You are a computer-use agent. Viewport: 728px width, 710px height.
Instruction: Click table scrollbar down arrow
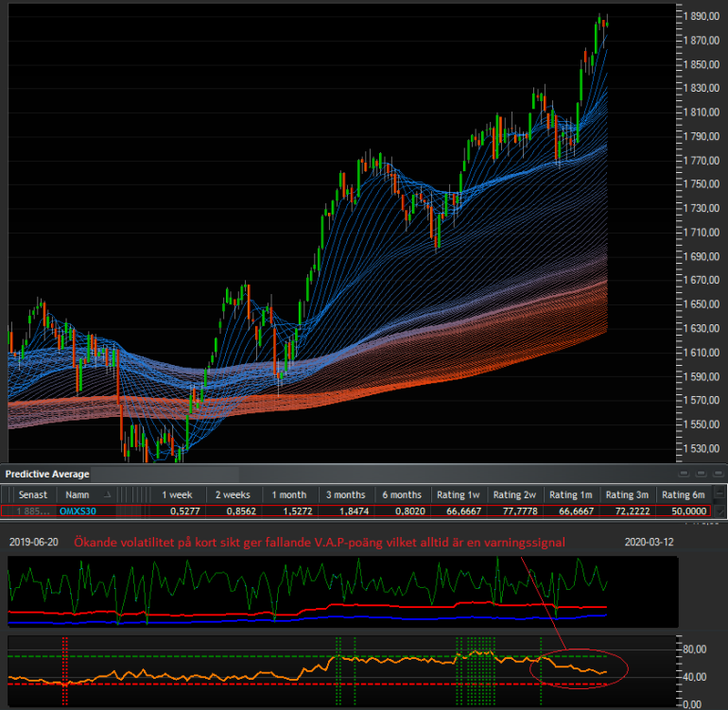tap(720, 511)
